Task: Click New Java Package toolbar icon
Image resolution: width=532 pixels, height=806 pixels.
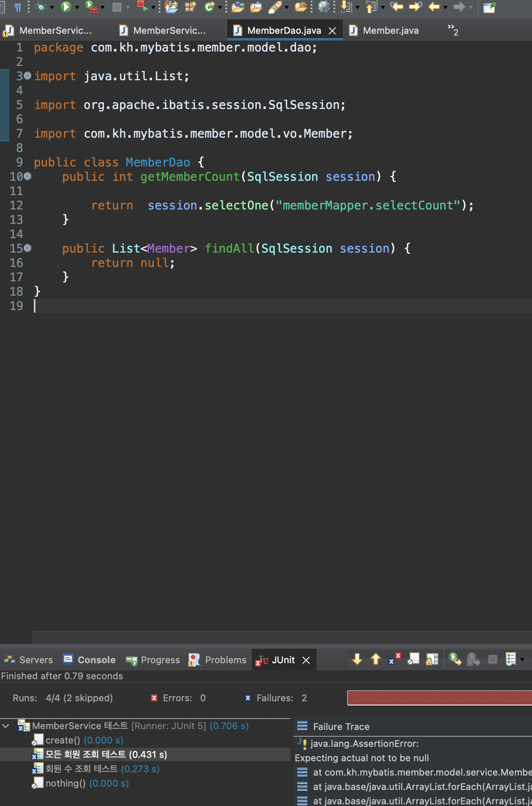Action: pos(191,7)
